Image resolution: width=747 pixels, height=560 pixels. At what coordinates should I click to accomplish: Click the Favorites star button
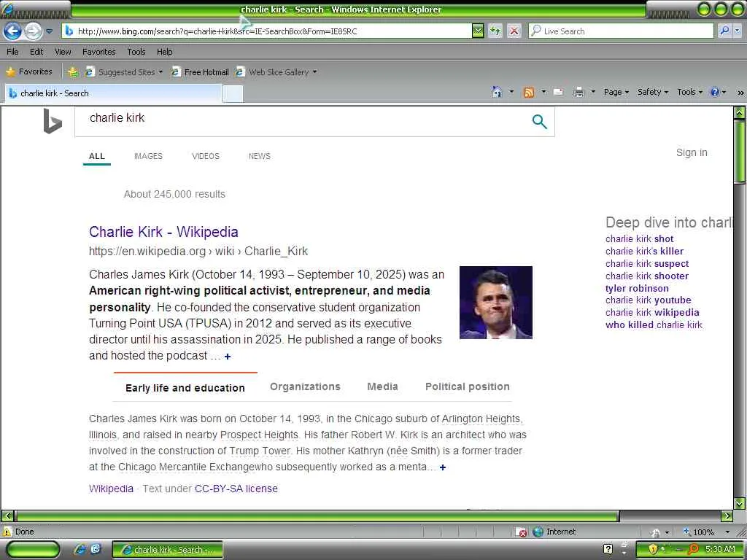click(29, 72)
